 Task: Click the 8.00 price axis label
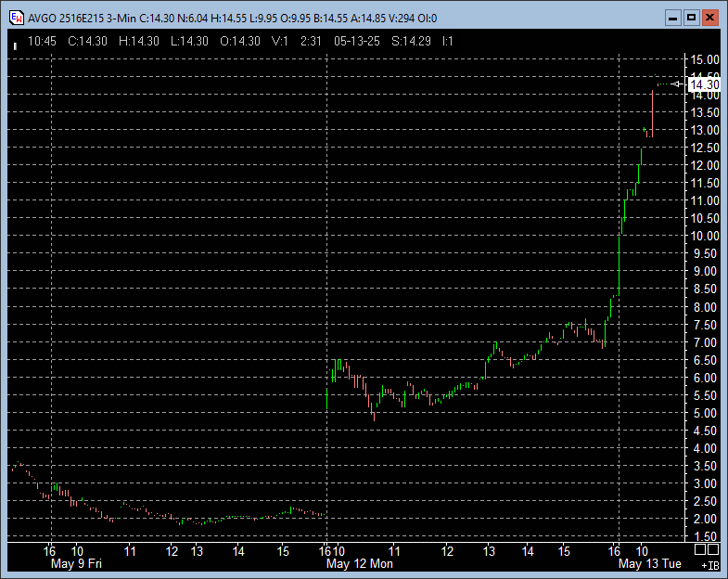pyautogui.click(x=707, y=307)
